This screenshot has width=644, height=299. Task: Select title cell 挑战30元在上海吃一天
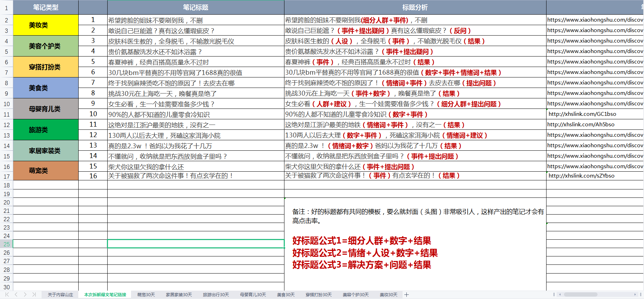(196, 94)
